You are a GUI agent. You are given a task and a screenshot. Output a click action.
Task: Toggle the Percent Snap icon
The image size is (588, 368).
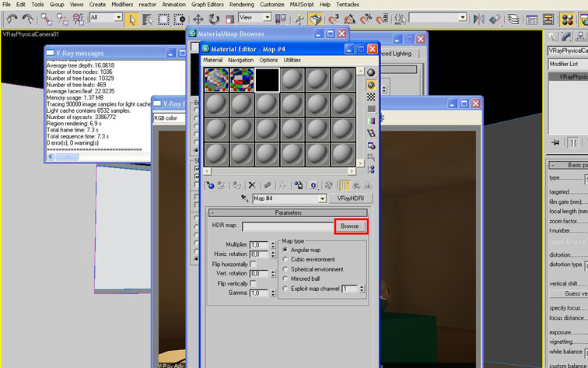[x=366, y=19]
